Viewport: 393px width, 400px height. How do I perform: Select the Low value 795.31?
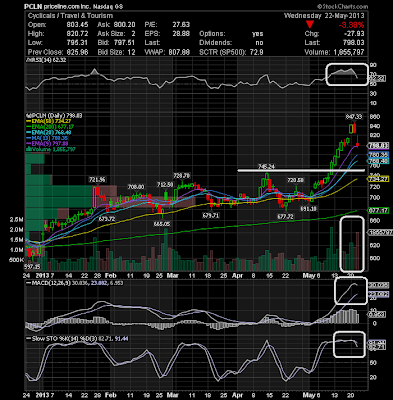[x=77, y=43]
